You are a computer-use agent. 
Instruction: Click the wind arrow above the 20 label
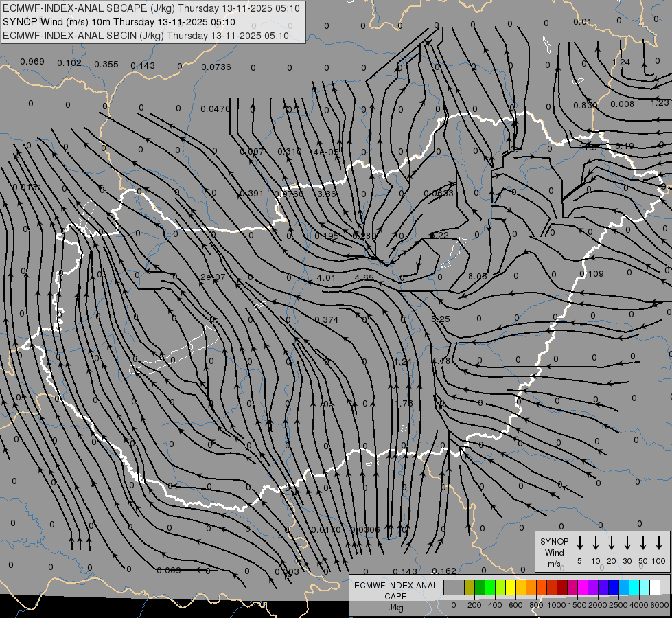[x=612, y=543]
